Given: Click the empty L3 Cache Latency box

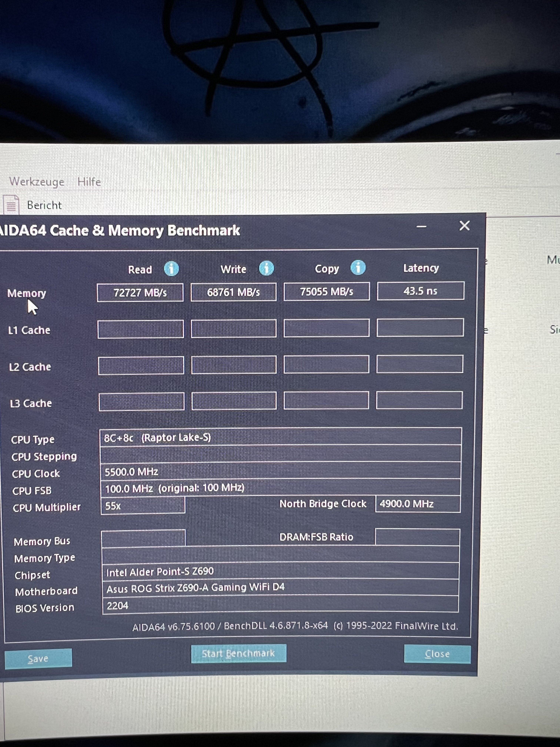Looking at the screenshot, I should [x=419, y=400].
